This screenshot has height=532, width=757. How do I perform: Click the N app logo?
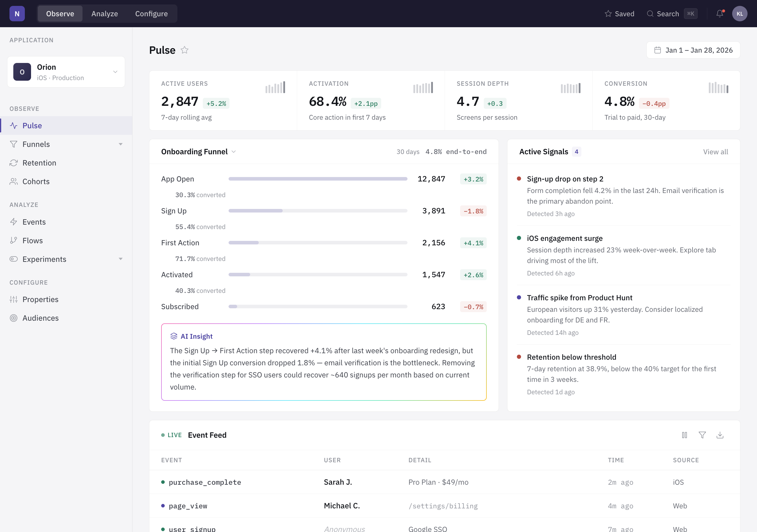point(17,14)
